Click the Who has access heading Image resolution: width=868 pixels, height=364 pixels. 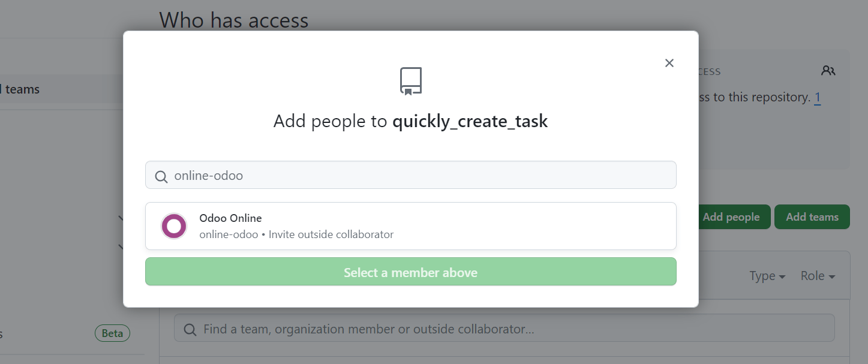234,20
